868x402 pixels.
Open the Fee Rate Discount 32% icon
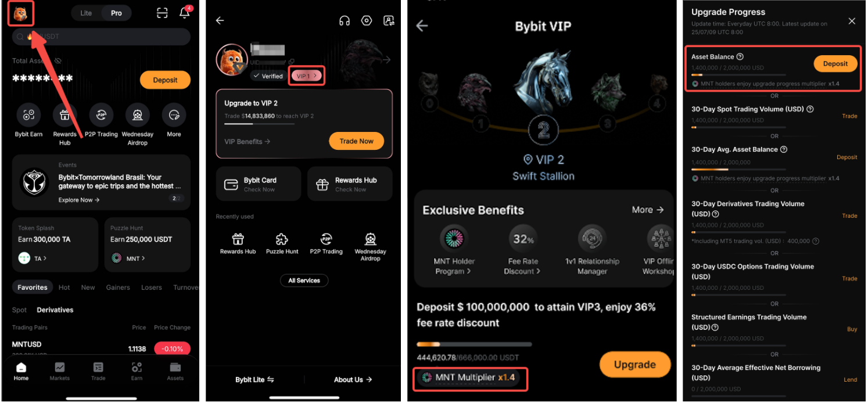[523, 239]
